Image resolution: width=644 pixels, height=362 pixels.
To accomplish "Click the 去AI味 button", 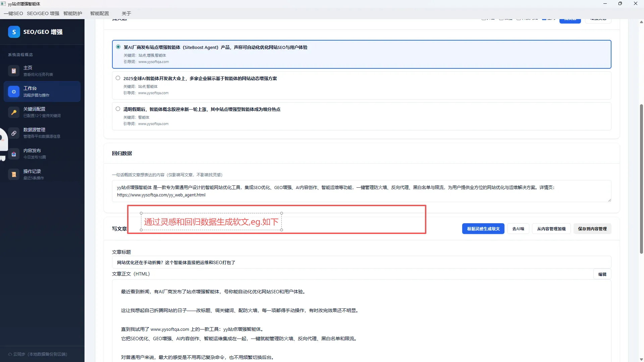I will point(518,229).
